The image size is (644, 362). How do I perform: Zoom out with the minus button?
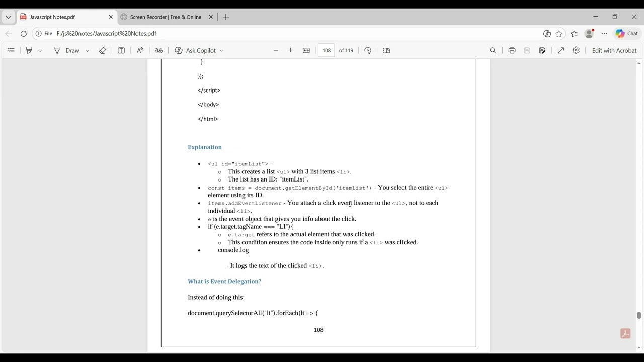[x=276, y=50]
